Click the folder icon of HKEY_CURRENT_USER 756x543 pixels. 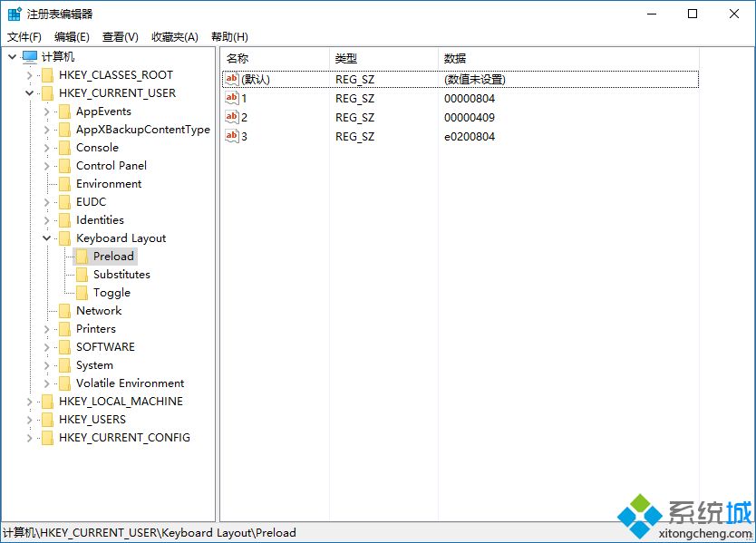click(49, 92)
